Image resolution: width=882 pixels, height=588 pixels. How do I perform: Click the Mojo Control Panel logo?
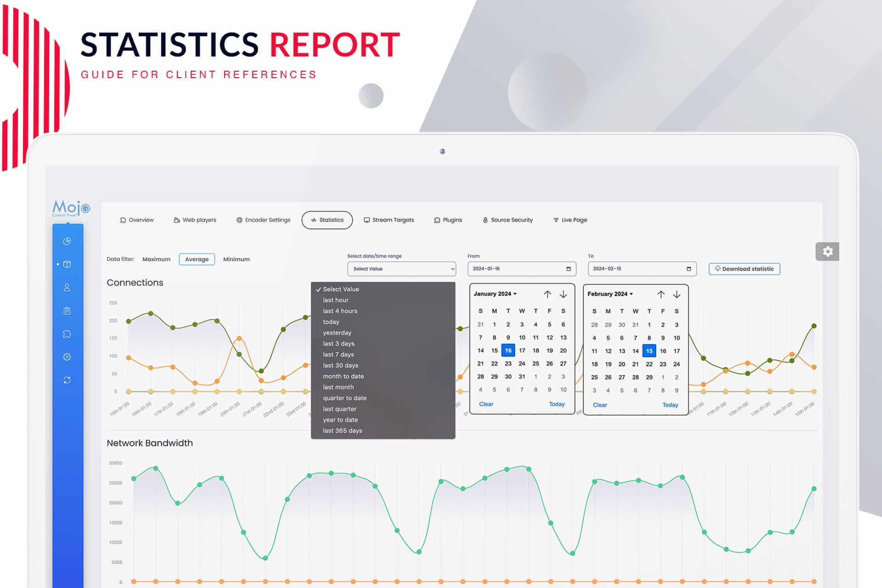pyautogui.click(x=71, y=208)
